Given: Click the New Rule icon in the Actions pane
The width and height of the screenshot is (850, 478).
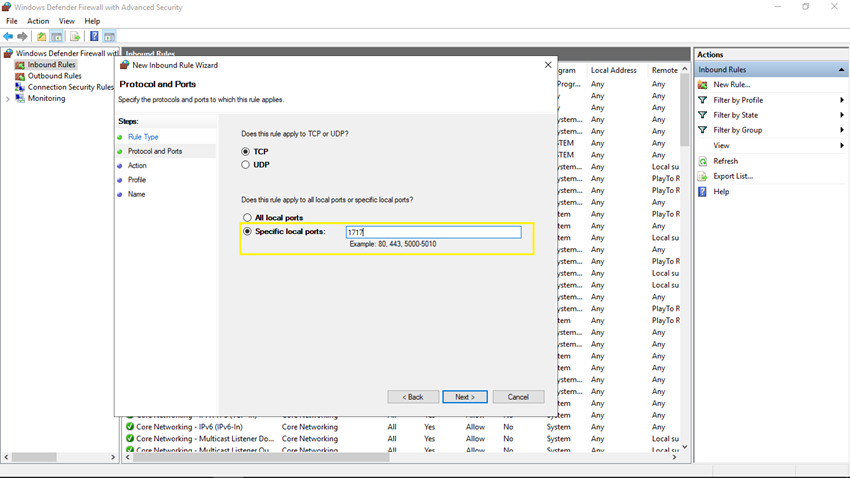Looking at the screenshot, I should tap(703, 85).
